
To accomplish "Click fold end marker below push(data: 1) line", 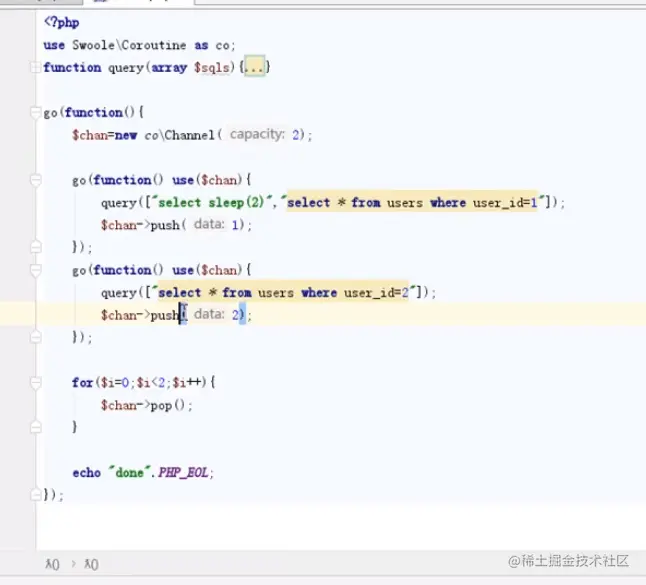I will pyautogui.click(x=35, y=247).
